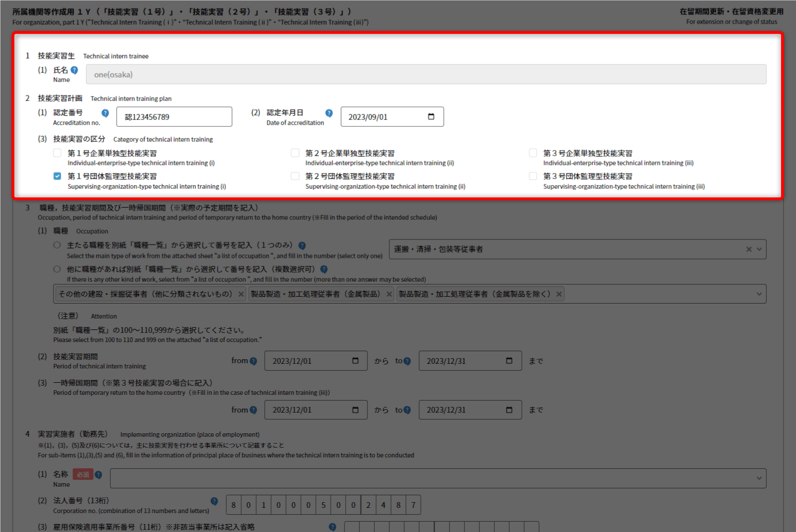Clear the 運搬・清掃・包装等従事者 selection

tap(748, 249)
